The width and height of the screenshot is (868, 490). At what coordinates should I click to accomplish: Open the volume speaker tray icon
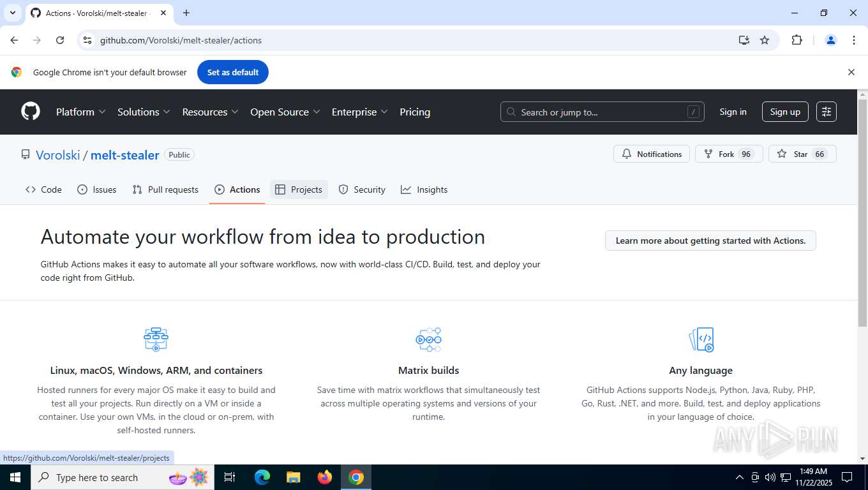[770, 477]
